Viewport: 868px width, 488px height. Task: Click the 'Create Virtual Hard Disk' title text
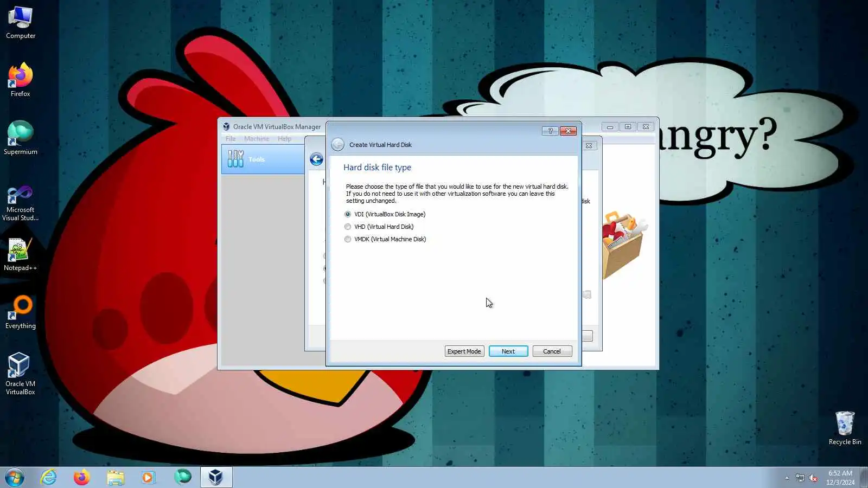pyautogui.click(x=380, y=145)
